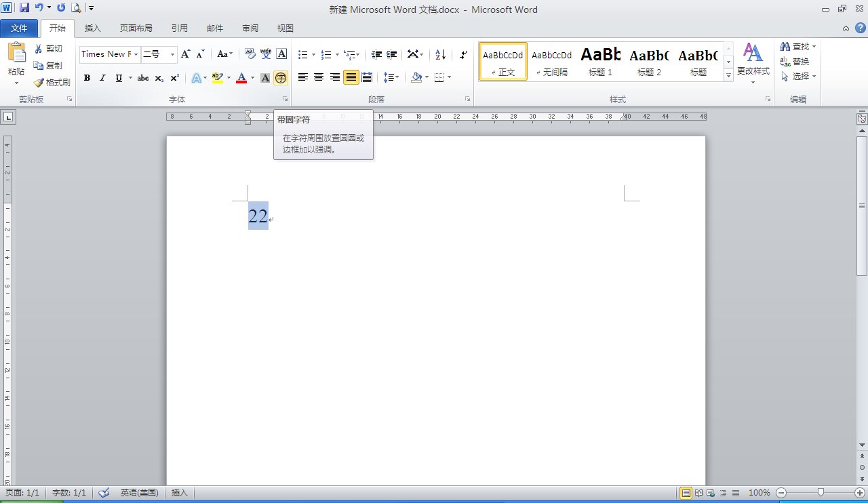Screen dimensions: 868x503
Task: Open the font color dropdown arrow
Action: click(x=252, y=78)
